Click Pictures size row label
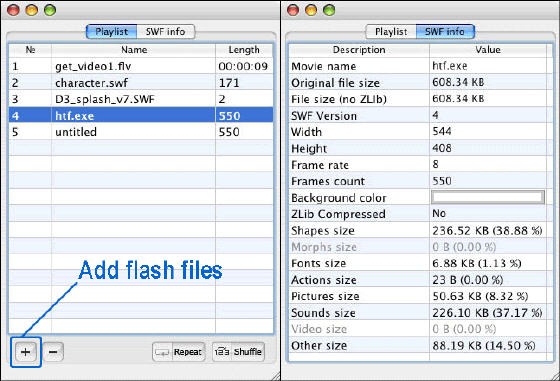Image resolution: width=560 pixels, height=381 pixels. click(325, 296)
